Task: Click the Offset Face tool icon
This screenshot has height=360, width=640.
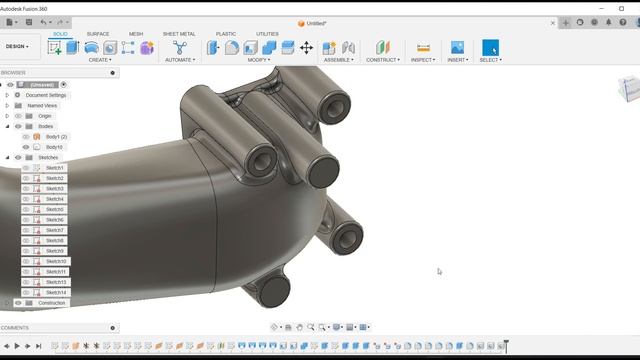Action: click(288, 48)
